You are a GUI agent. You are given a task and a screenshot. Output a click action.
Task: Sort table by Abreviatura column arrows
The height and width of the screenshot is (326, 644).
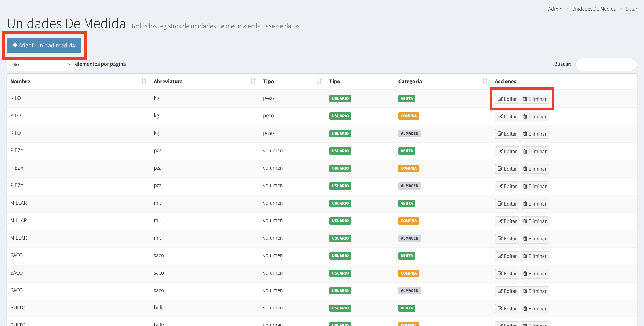[253, 81]
